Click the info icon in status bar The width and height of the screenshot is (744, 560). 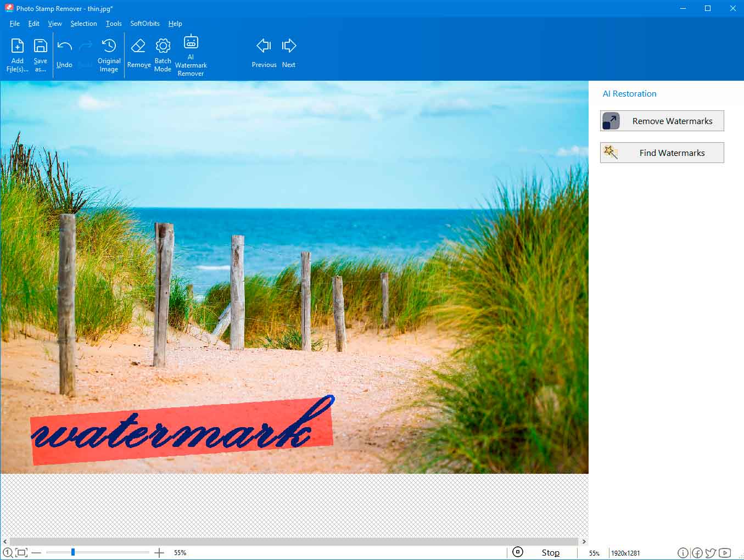683,553
